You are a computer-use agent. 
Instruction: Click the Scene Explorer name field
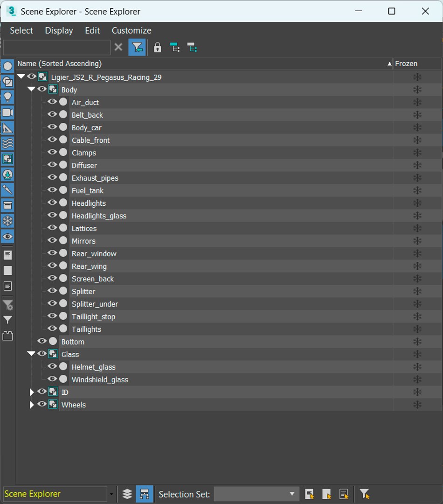click(55, 494)
